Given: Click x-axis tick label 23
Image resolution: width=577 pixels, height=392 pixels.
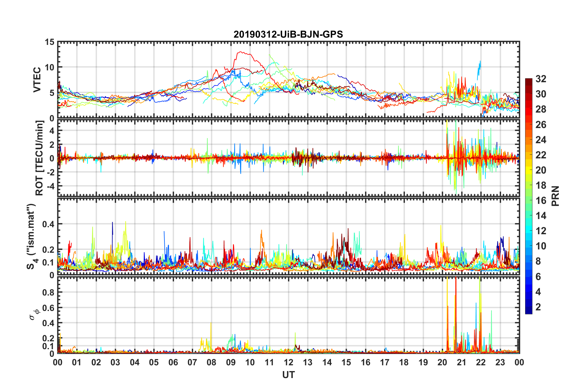Looking at the screenshot, I should click(500, 362).
